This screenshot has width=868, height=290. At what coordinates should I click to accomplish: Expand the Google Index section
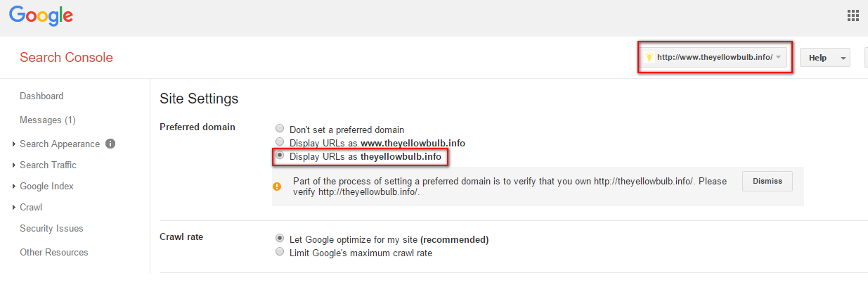(46, 186)
